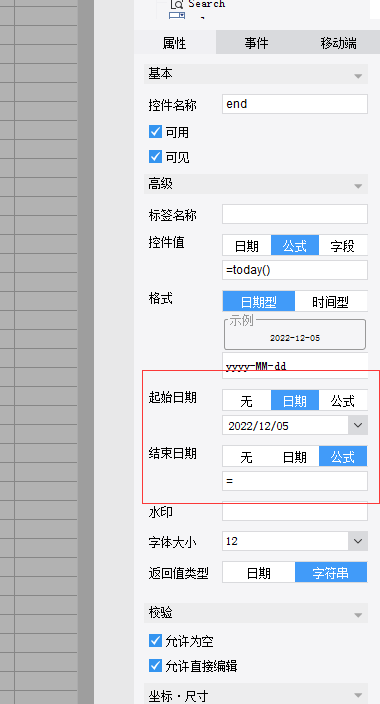Set 结束日期 to 无
Viewport: 380px width, 704px height.
[x=247, y=457]
